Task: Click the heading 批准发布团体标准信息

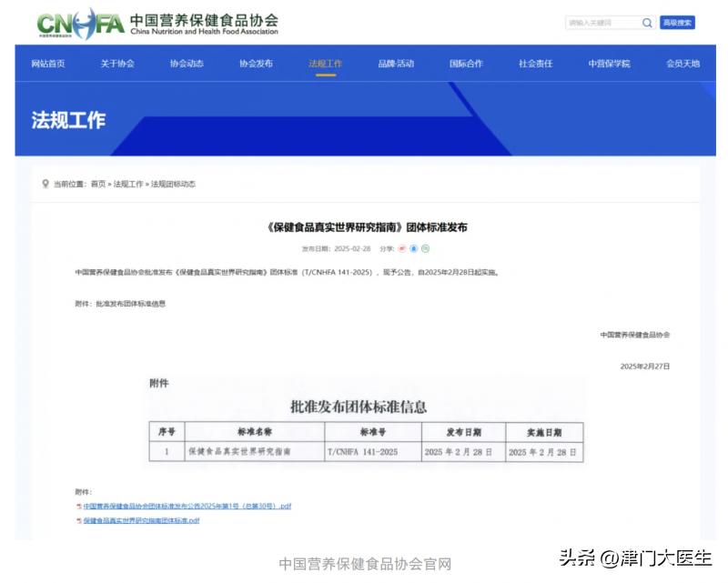Action: 359,407
